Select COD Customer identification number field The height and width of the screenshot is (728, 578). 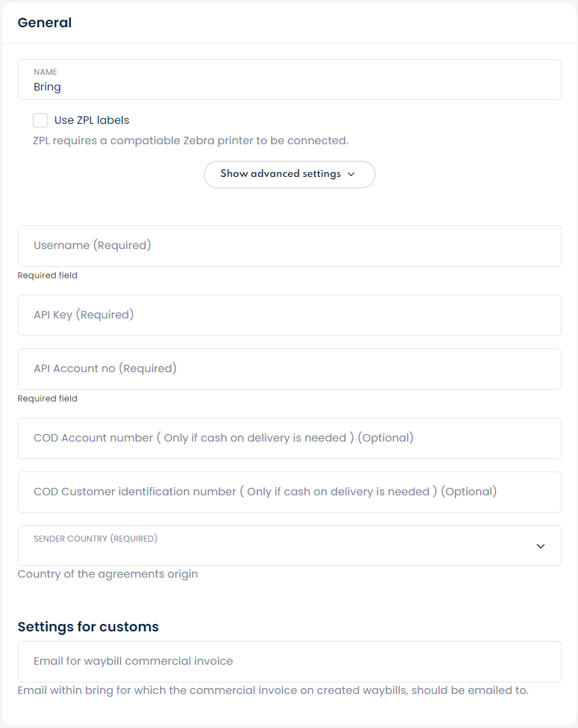[289, 492]
